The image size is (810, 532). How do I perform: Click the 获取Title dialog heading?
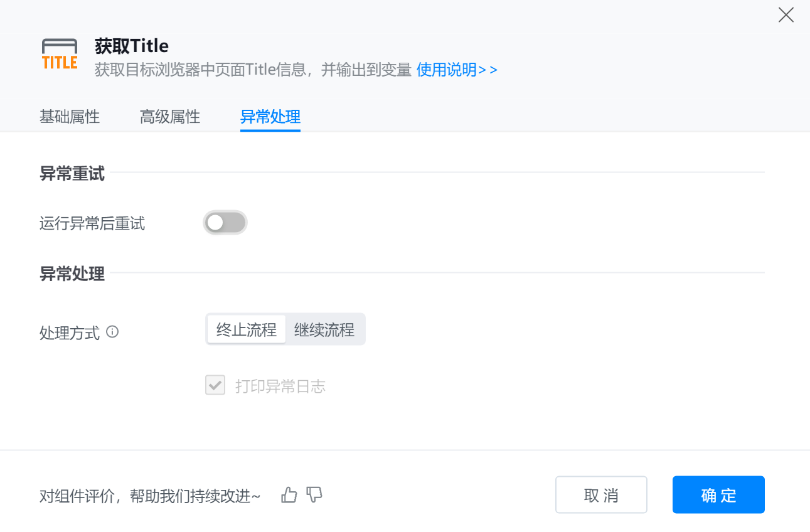coord(132,46)
